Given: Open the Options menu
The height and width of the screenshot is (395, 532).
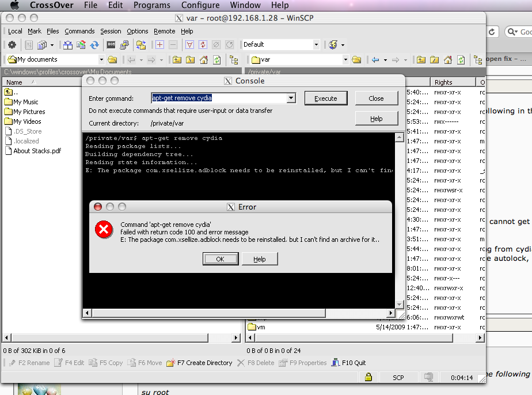Looking at the screenshot, I should tap(138, 31).
